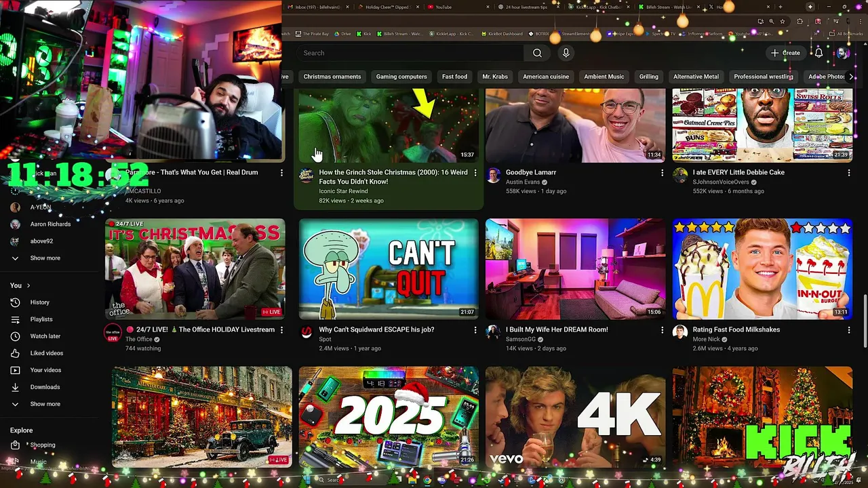Open SamsonGG channel avatar
The height and width of the screenshot is (488, 868).
point(493,333)
